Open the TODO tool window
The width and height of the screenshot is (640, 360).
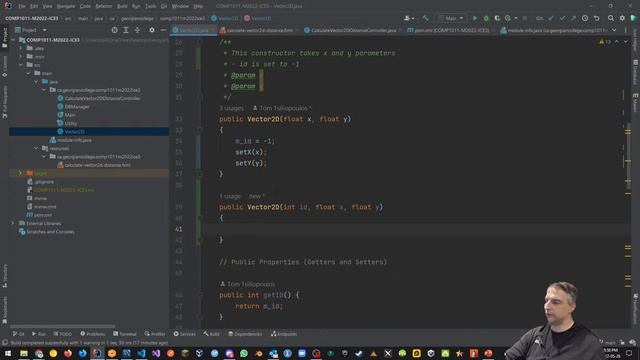[x=62, y=334]
